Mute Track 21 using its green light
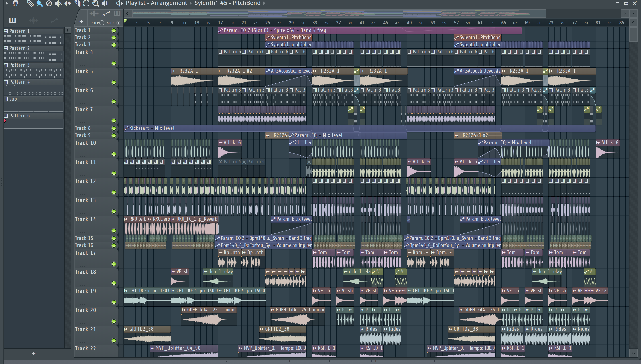Screen dimensions: 641x364 (x=114, y=340)
